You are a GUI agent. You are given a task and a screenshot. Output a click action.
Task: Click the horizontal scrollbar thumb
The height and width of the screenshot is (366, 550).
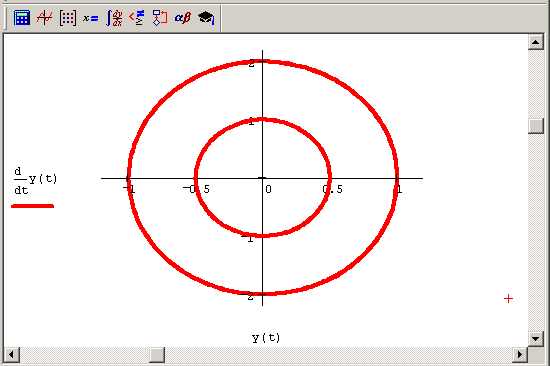click(x=157, y=354)
